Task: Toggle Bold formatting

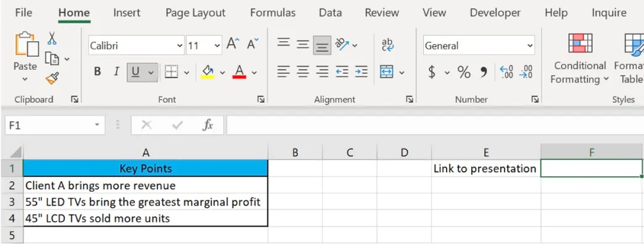Action: 97,72
